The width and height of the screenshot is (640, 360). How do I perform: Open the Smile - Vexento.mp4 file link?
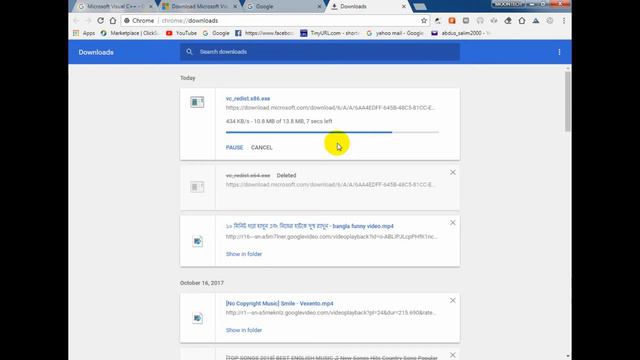pos(280,303)
